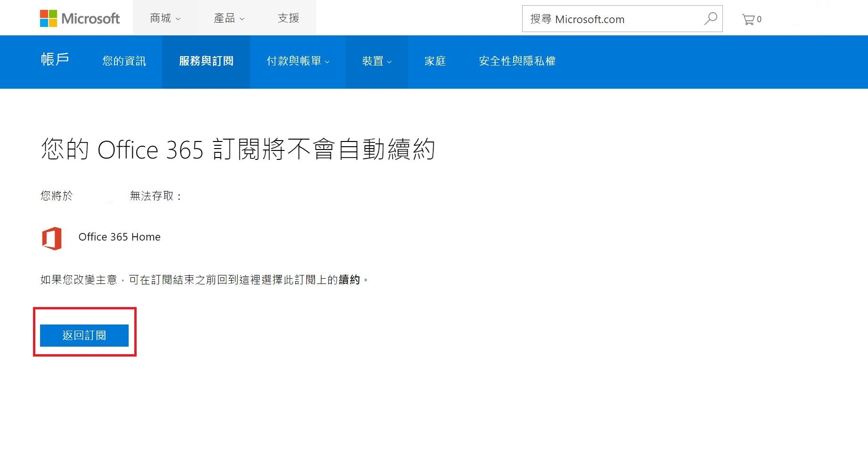Click the bold 續約 word in the paragraph
The height and width of the screenshot is (474, 868).
[350, 280]
